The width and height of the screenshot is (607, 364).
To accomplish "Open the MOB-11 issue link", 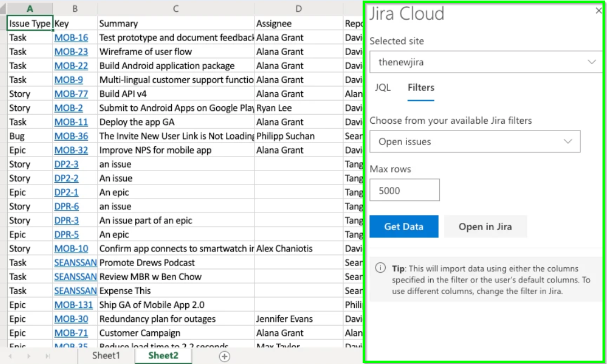I will [x=71, y=122].
